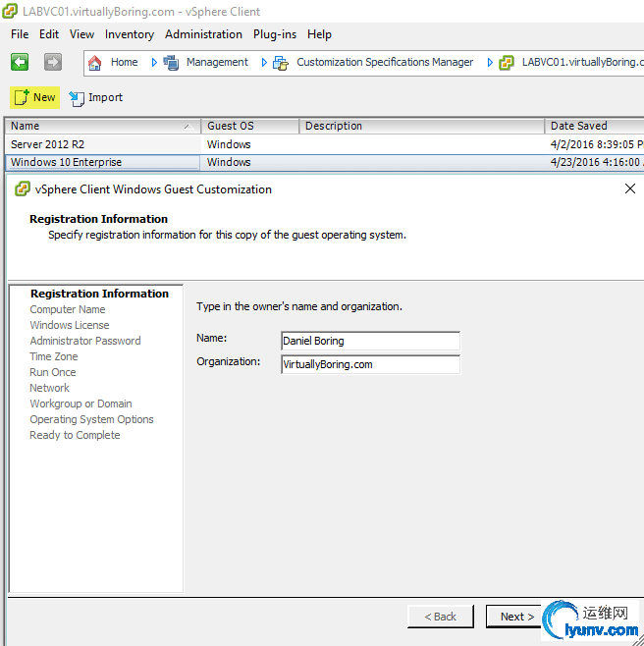Click the Customization Specifications Manager icon
This screenshot has height=646, width=644.
[x=281, y=63]
